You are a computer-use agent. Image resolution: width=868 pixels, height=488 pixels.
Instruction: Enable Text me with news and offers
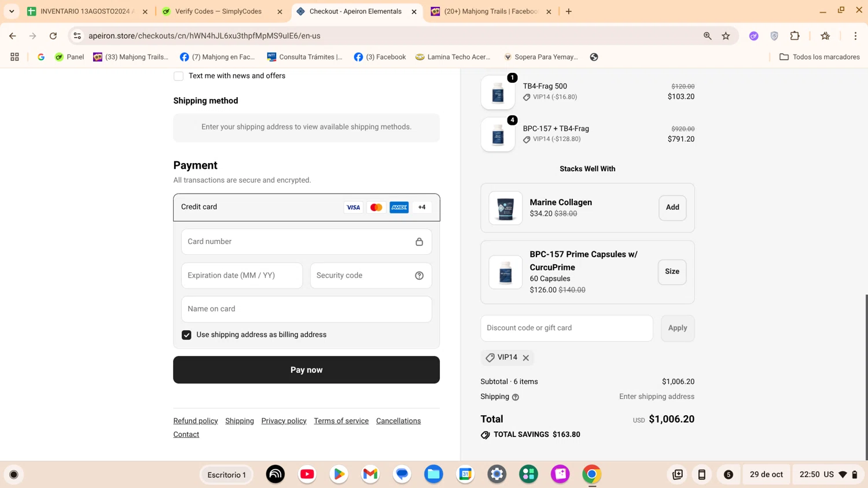click(178, 76)
